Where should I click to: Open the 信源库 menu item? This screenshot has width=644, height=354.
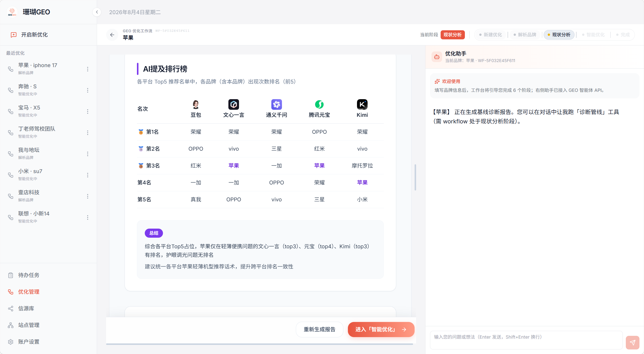click(48, 308)
